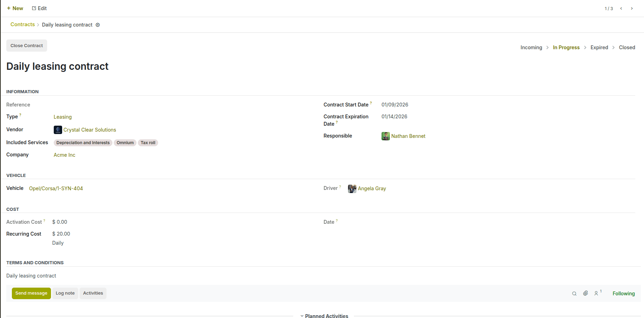Click the Send message button
Viewport: 644px width, 318px height.
31,293
